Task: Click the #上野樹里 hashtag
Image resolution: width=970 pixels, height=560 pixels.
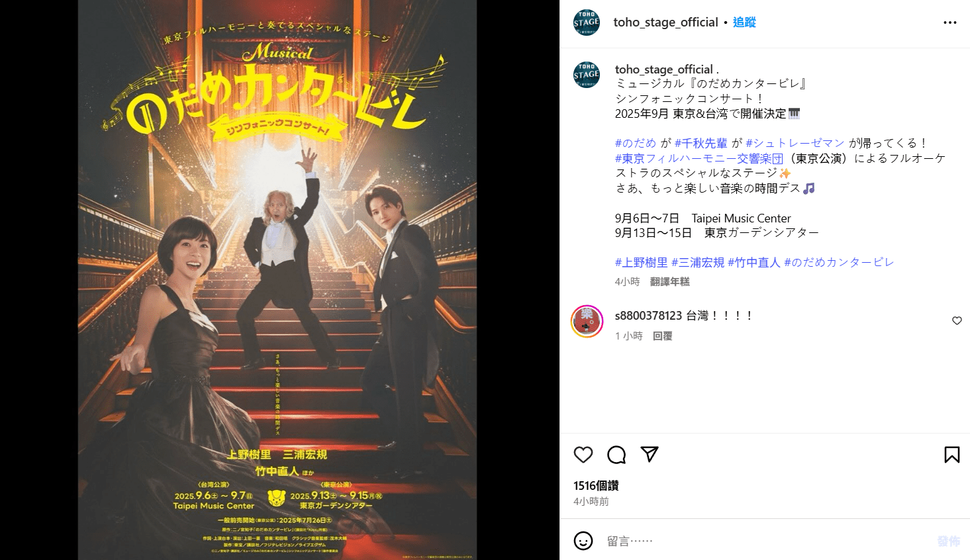Action: (642, 262)
